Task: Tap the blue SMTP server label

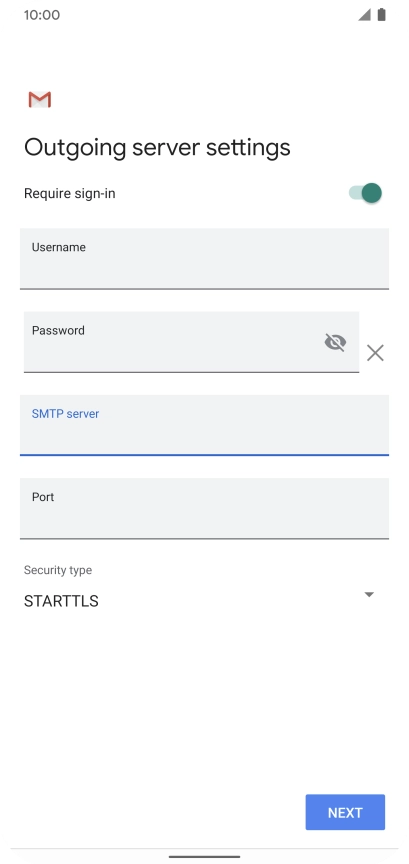Action: (65, 414)
